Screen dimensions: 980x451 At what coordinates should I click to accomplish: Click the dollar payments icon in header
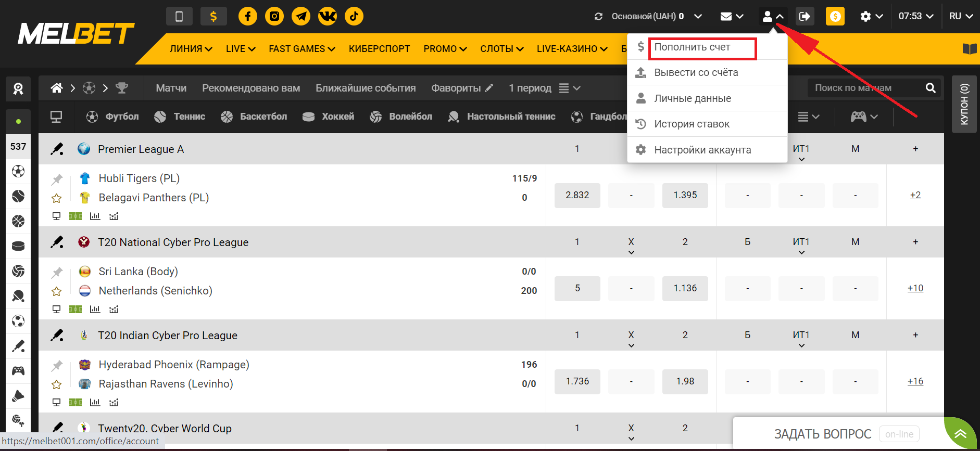[213, 16]
